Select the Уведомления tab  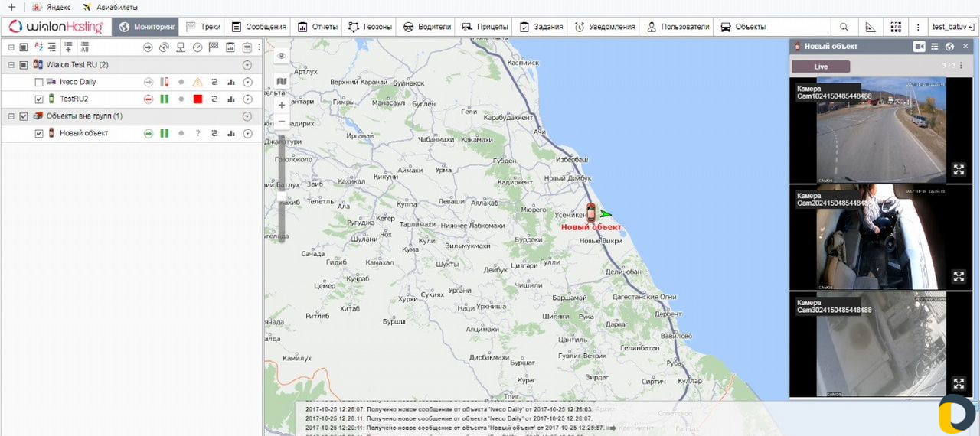(x=604, y=27)
